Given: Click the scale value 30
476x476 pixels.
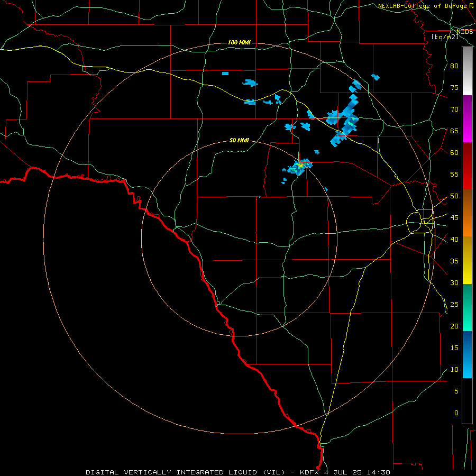Looking at the screenshot, I should [x=454, y=283].
